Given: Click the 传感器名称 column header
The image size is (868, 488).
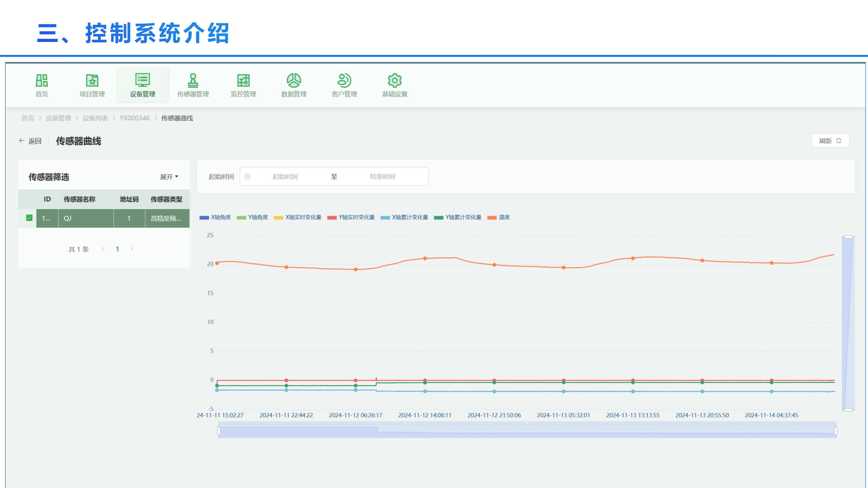Looking at the screenshot, I should pos(86,199).
